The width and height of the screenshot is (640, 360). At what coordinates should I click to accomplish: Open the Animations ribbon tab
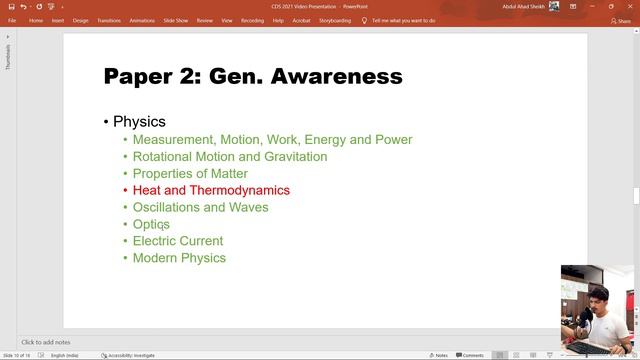tap(142, 20)
